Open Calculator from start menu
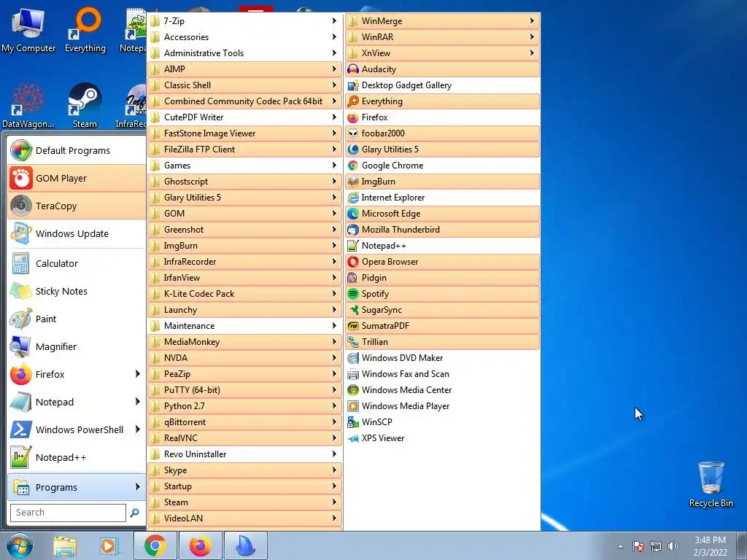The height and width of the screenshot is (560, 747). (x=77, y=263)
